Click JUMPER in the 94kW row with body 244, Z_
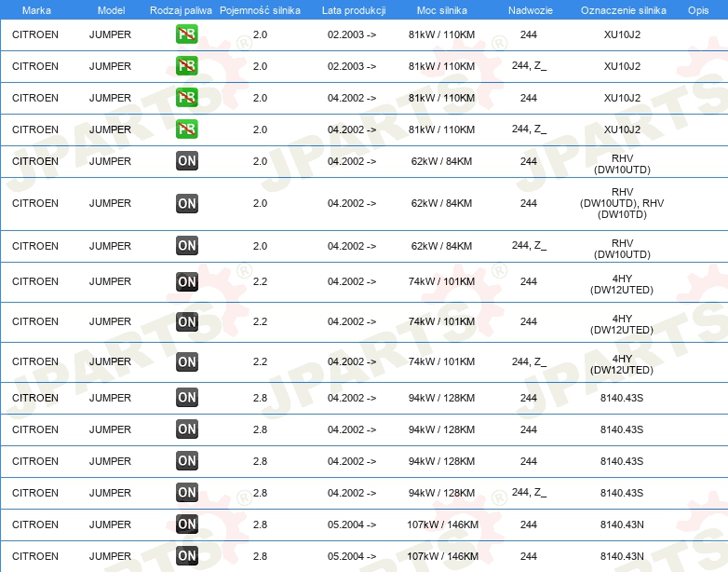Viewport: 728px width, 572px height. click(x=110, y=493)
